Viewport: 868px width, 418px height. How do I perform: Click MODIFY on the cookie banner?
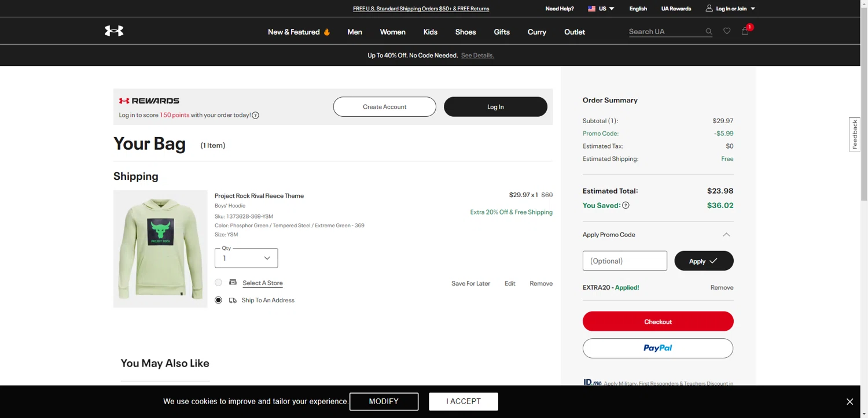point(384,401)
